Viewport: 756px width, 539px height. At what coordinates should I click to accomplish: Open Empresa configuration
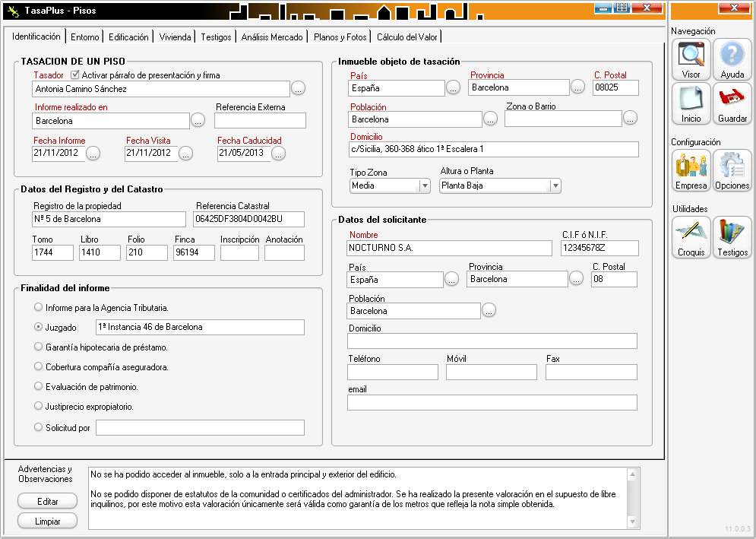tap(691, 170)
